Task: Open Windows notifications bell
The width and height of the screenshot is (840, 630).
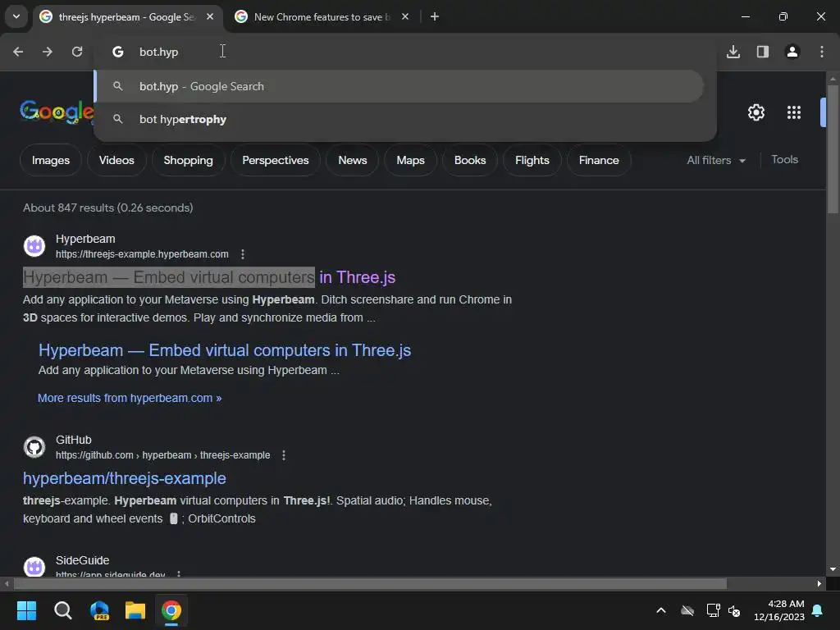Action: [x=818, y=610]
